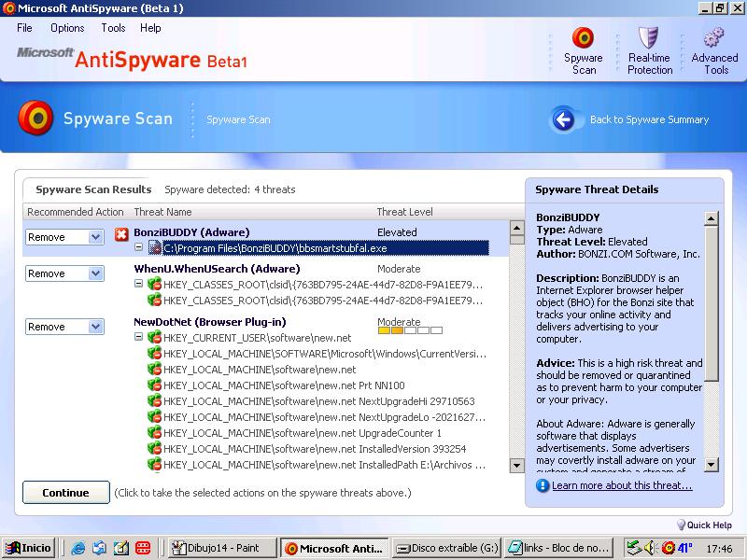
Task: Select the bbsmartstubfal.exe file entry
Action: (325, 248)
